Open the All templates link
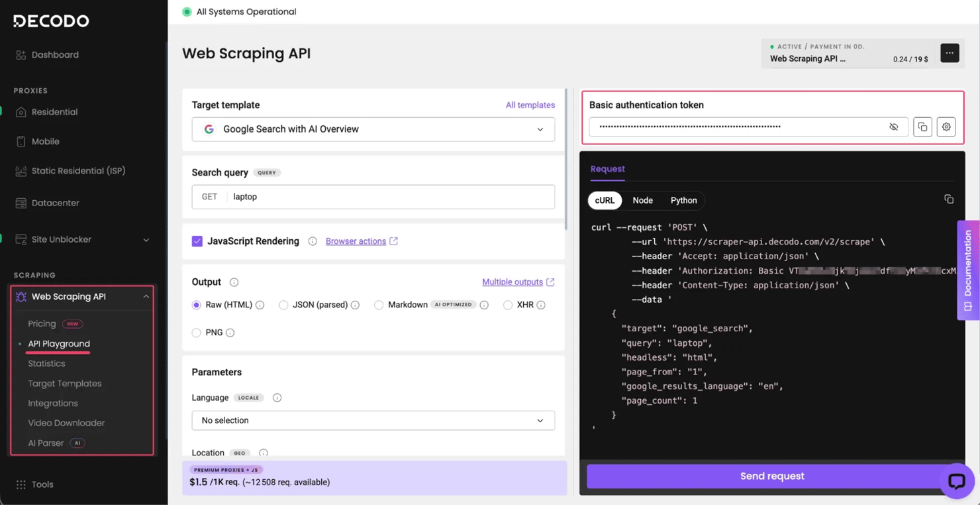Screen dimensions: 980x505 point(530,105)
